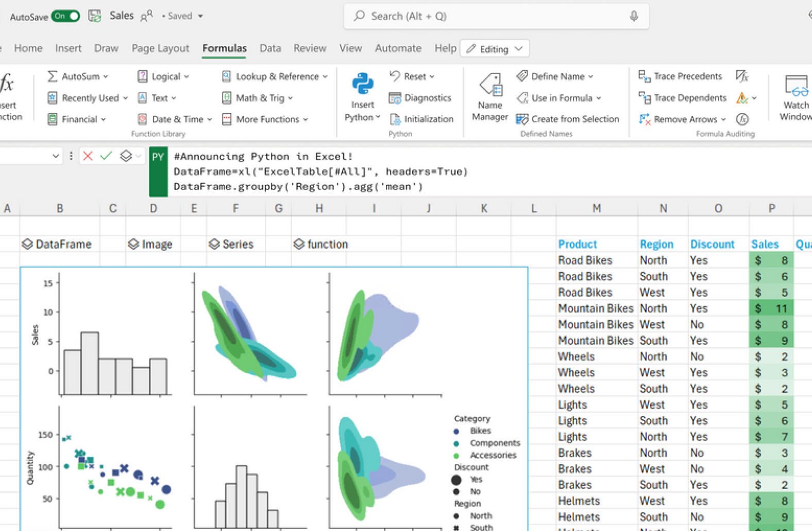Select column M header
This screenshot has height=531, width=812.
597,208
